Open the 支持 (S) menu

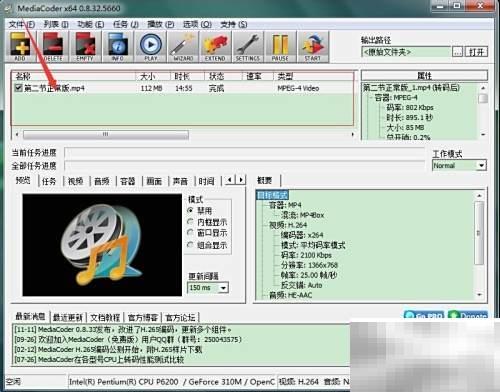234,24
